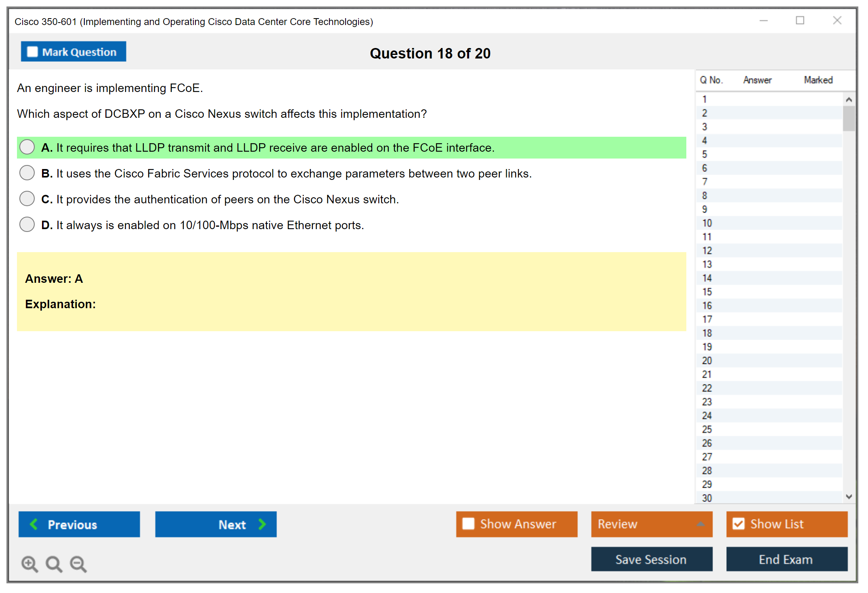Click the zoom in magnifier icon

(29, 564)
